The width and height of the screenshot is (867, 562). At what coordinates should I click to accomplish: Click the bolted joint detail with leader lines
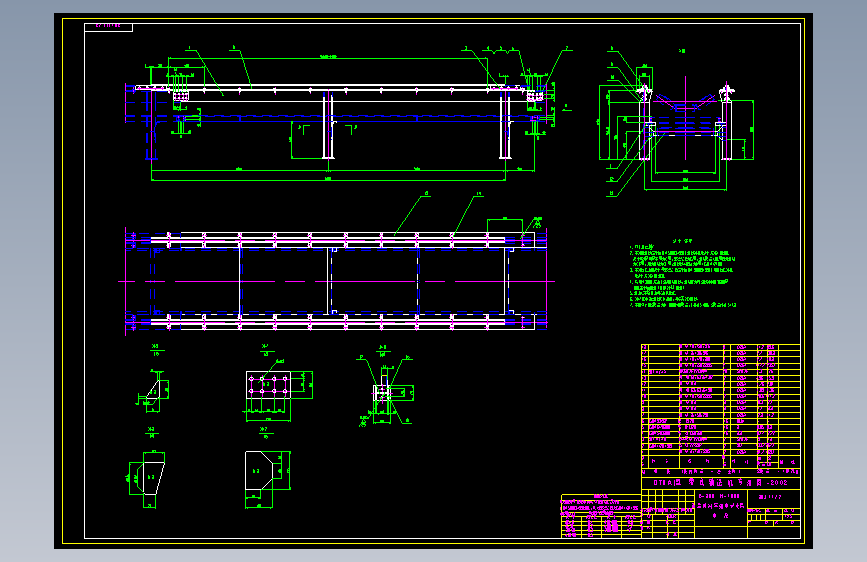click(385, 391)
